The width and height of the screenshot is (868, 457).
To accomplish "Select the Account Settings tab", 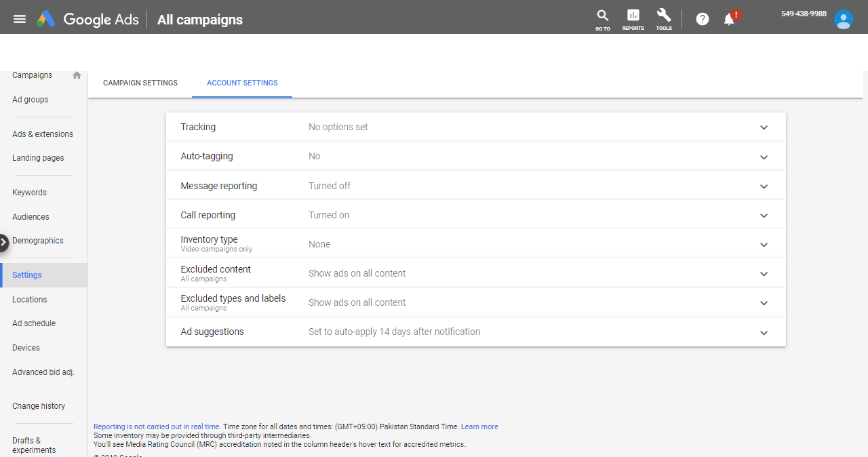I will 242,83.
